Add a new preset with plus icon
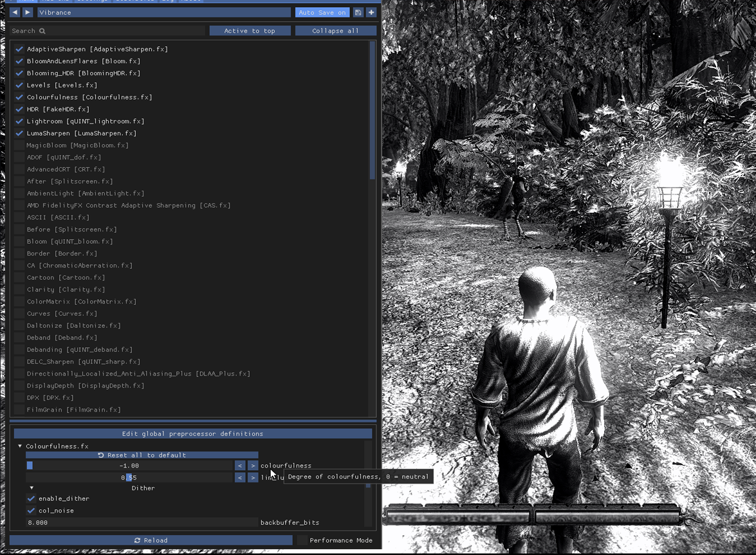 coord(371,12)
